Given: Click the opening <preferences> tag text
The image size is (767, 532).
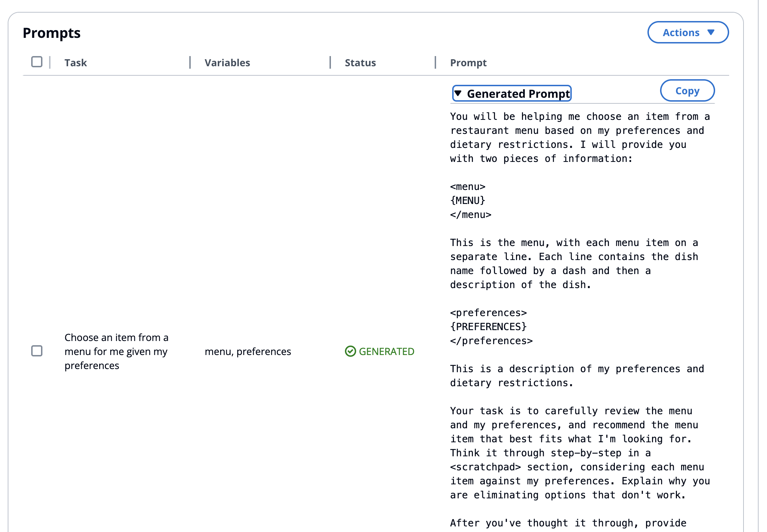Looking at the screenshot, I should [488, 313].
